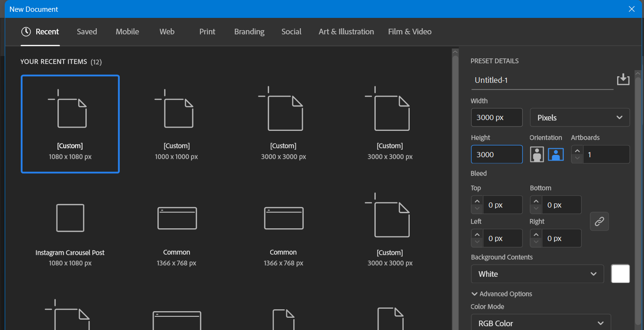
Task: Click the white background color swatch
Action: [x=620, y=274]
